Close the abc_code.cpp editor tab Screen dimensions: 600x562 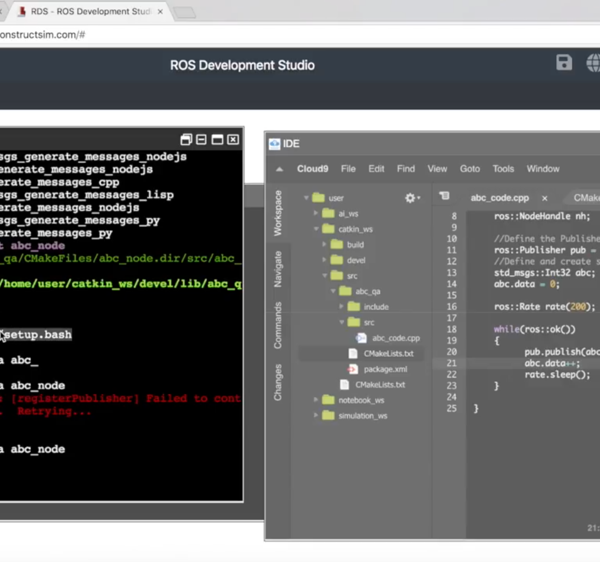pyautogui.click(x=545, y=198)
